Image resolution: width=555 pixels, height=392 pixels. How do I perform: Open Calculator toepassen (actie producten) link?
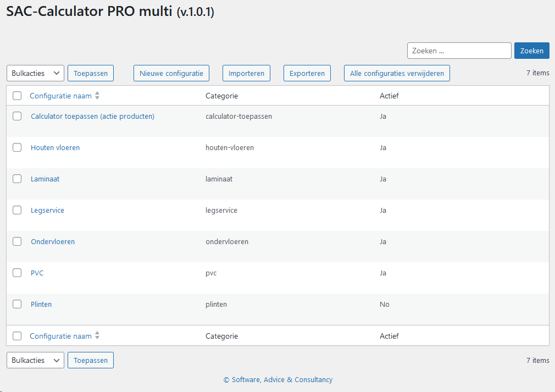pyautogui.click(x=92, y=116)
